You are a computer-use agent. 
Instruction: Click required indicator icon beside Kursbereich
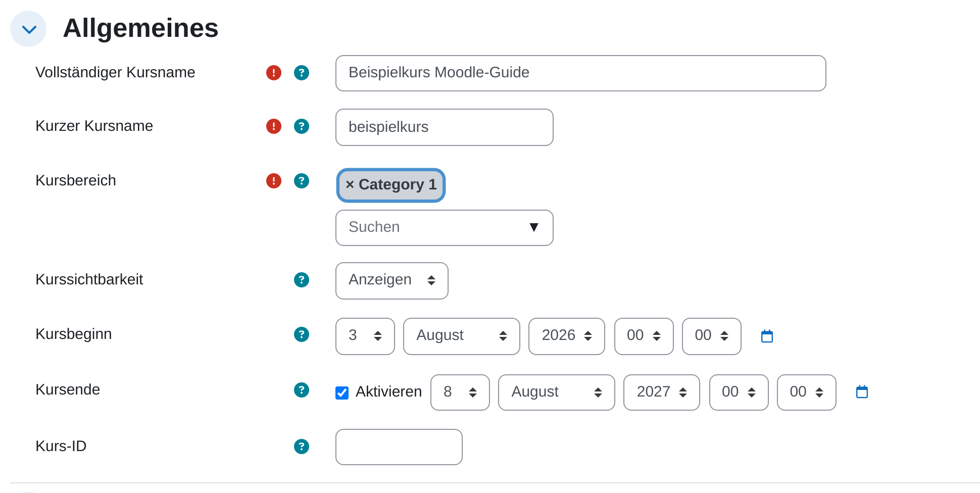pyautogui.click(x=274, y=181)
